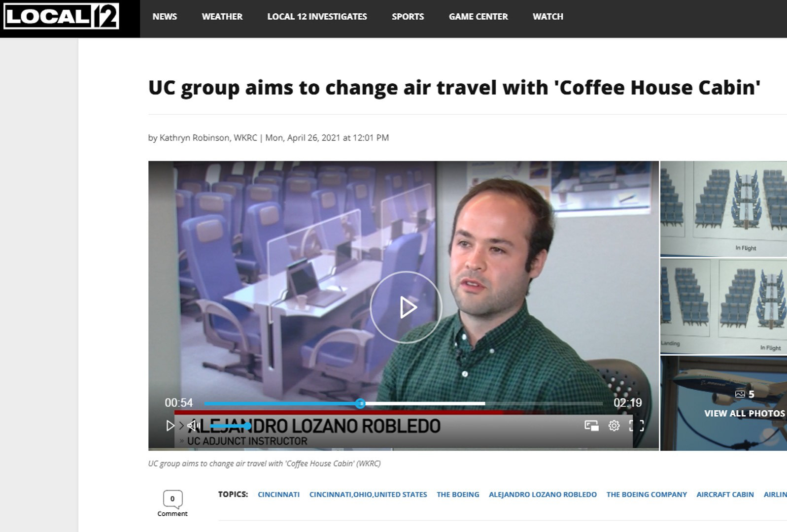Open the NEWS menu

(x=165, y=17)
